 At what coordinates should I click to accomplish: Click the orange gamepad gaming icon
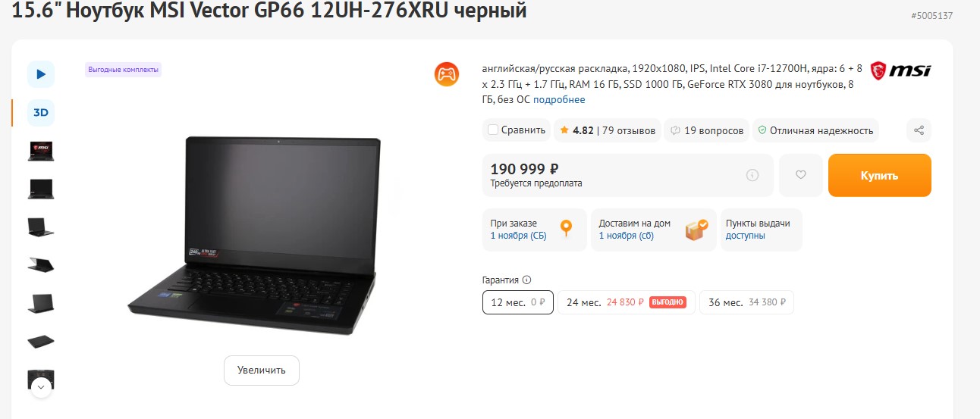446,74
